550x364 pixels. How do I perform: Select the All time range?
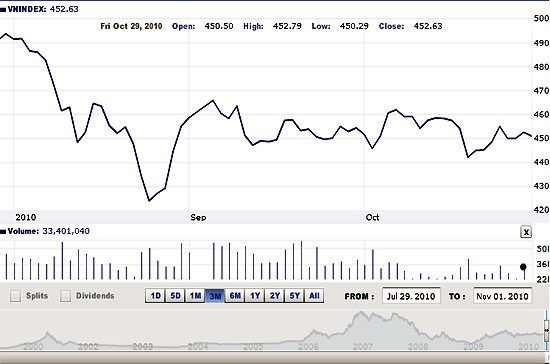coord(314,296)
